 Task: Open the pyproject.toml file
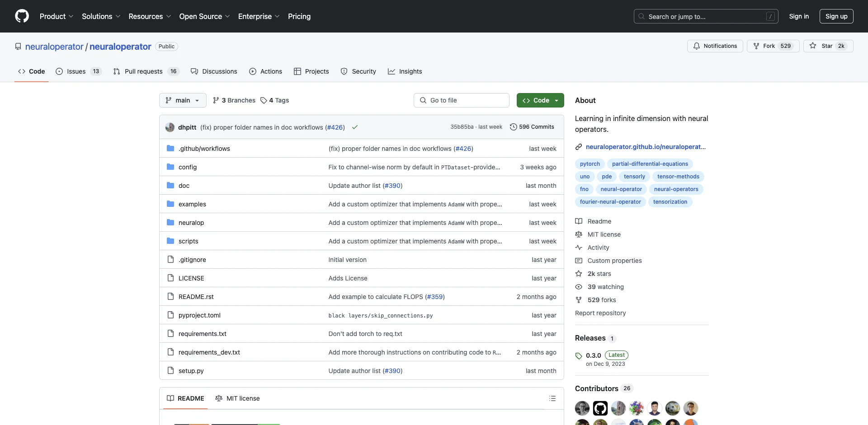(x=199, y=315)
